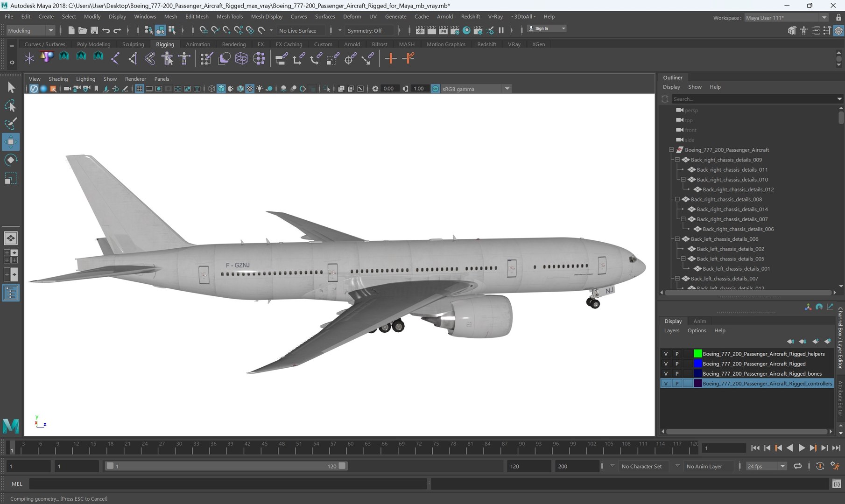Click the No Live Surface field
The width and height of the screenshot is (845, 504).
[x=301, y=30]
